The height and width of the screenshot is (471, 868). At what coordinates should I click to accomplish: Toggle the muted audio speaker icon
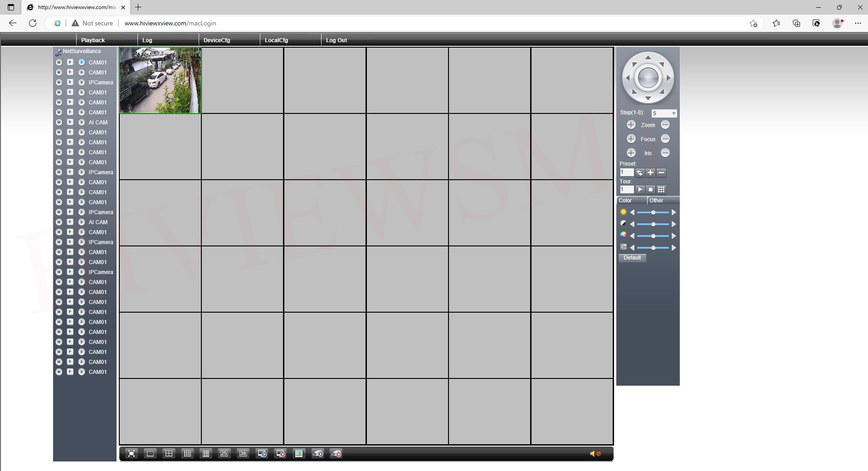point(595,454)
